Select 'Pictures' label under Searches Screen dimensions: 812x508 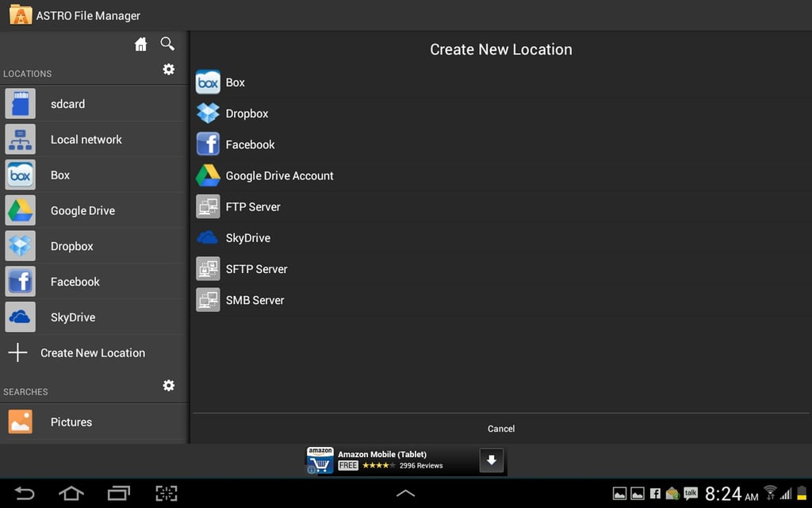pyautogui.click(x=71, y=422)
